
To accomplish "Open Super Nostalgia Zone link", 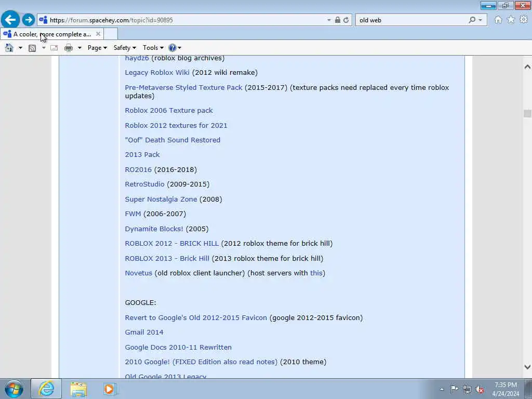I will pos(161,199).
